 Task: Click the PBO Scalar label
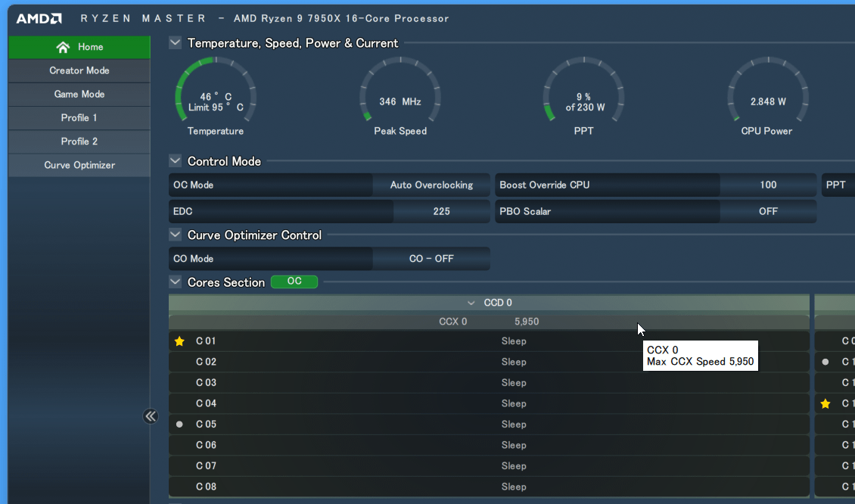(x=525, y=211)
